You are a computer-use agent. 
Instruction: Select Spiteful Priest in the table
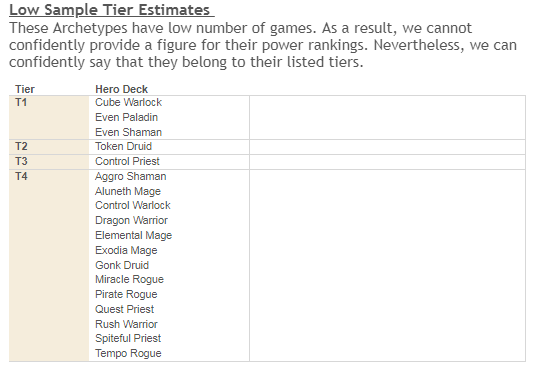(x=128, y=338)
